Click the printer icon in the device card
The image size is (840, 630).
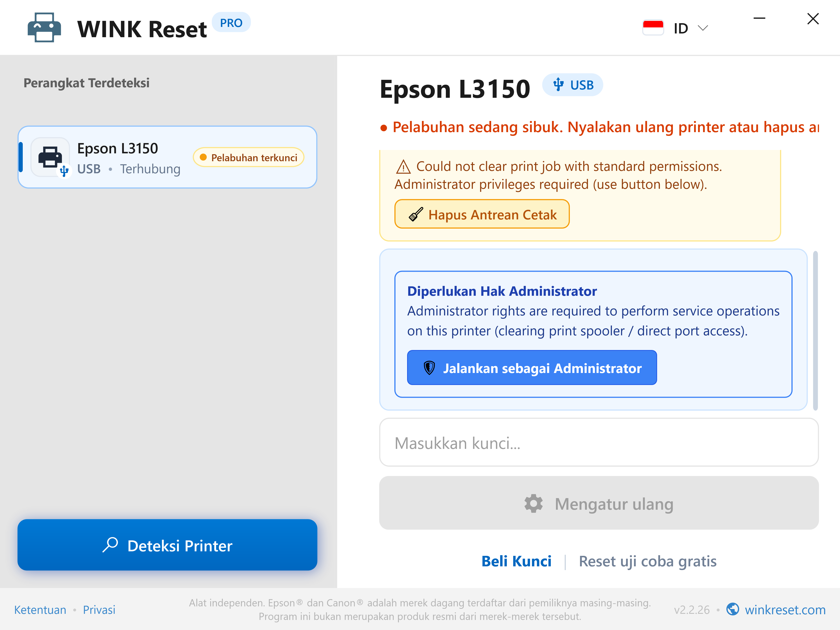click(50, 157)
